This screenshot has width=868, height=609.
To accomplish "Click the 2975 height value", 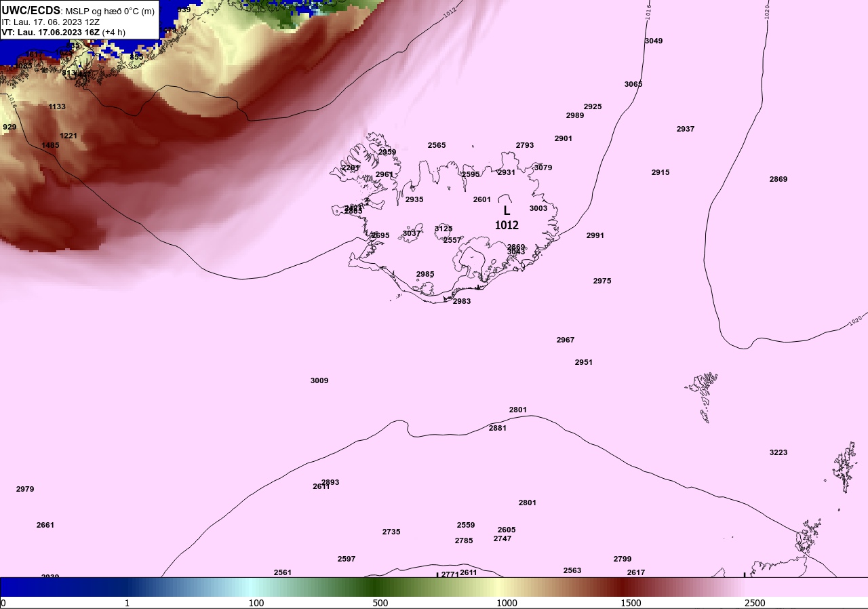I will (x=602, y=281).
